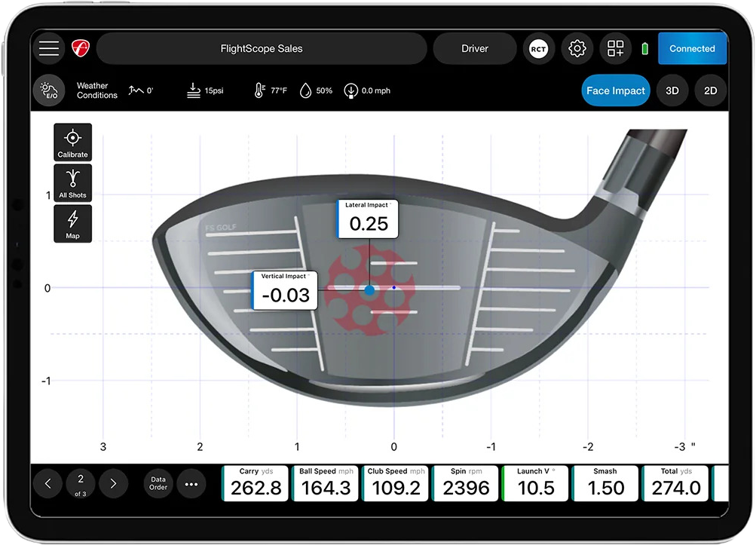Click the Weather Conditions label
Viewport: 756px width, 545px height.
pyautogui.click(x=97, y=90)
